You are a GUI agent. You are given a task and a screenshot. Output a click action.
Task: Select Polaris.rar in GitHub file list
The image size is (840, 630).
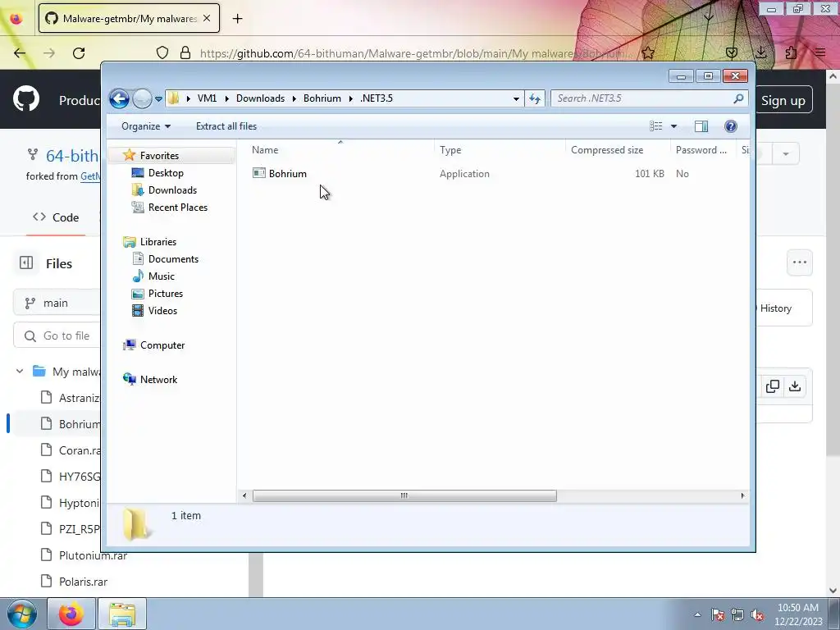point(83,582)
